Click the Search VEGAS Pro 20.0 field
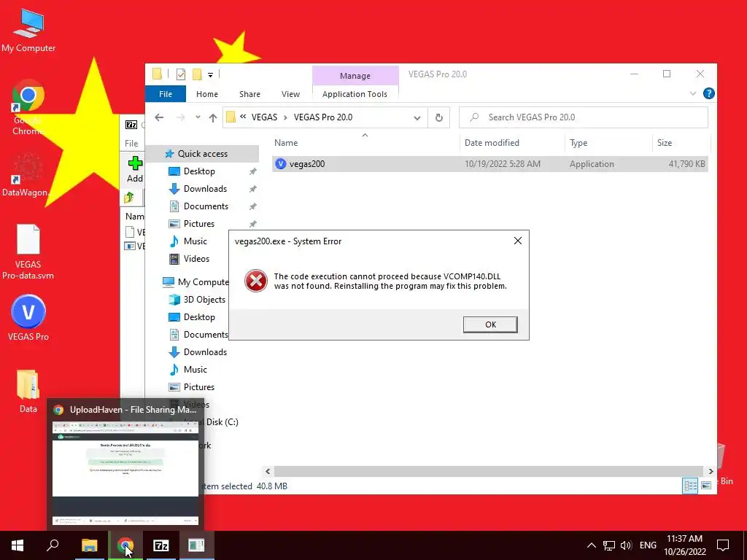Viewport: 747px width, 560px height. pyautogui.click(x=583, y=117)
